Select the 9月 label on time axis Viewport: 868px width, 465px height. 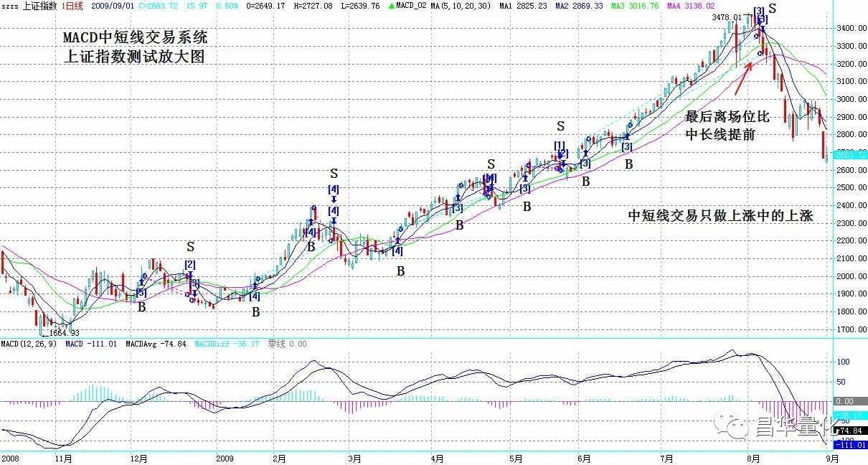pyautogui.click(x=831, y=458)
